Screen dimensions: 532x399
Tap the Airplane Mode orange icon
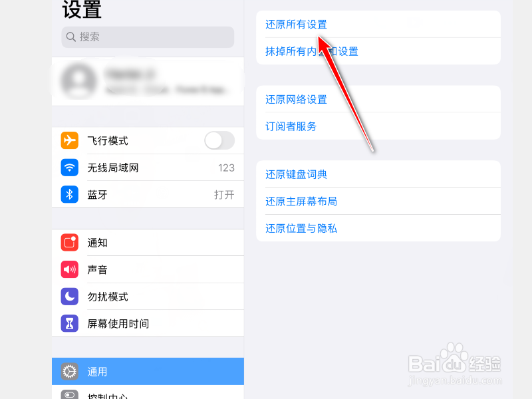coord(70,140)
